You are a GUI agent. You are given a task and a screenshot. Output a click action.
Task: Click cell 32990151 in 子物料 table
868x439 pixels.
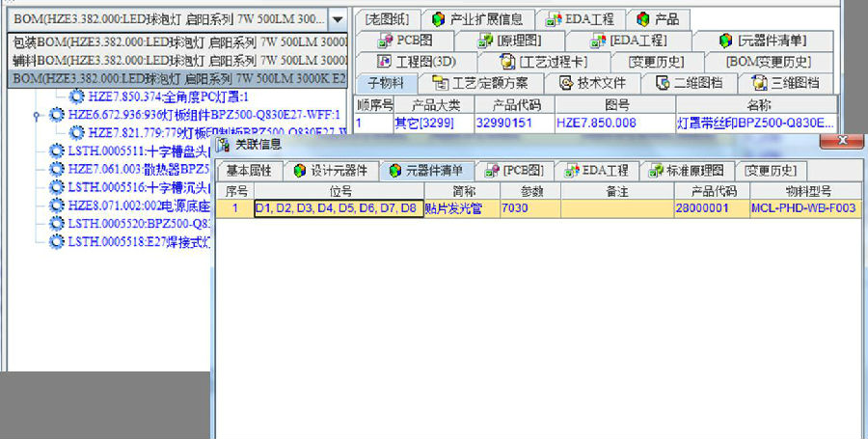point(514,123)
